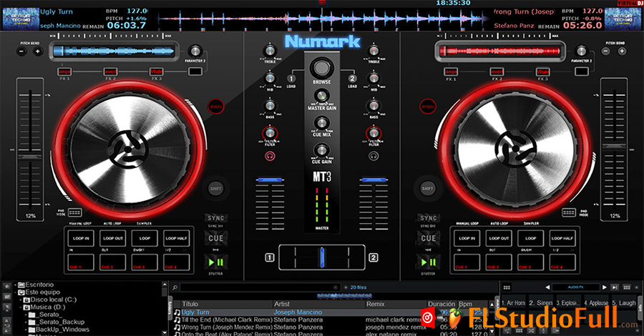Image resolution: width=644 pixels, height=336 pixels.
Task: Toggle deck 2 headphone cue icon
Action: [374, 156]
